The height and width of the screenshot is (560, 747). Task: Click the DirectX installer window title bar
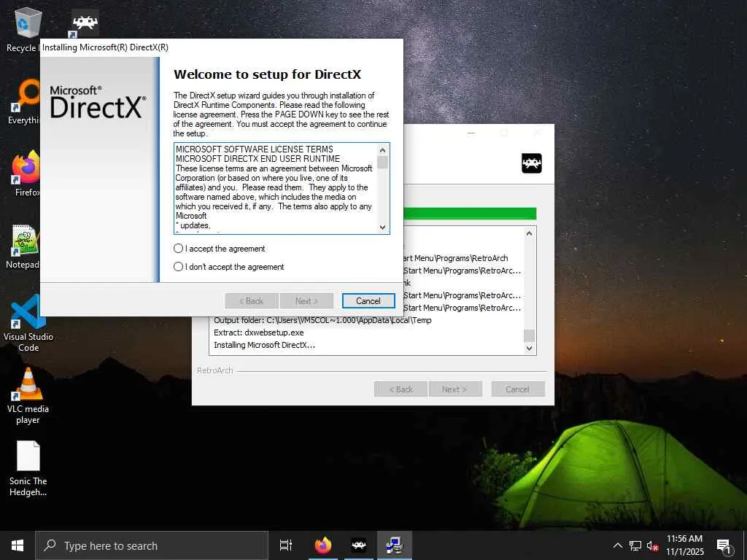click(x=222, y=47)
